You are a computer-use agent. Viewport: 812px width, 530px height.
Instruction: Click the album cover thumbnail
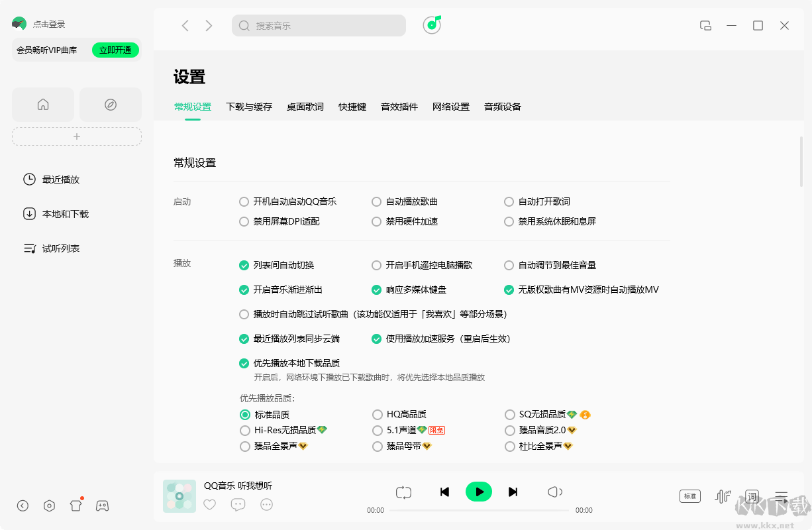click(179, 496)
